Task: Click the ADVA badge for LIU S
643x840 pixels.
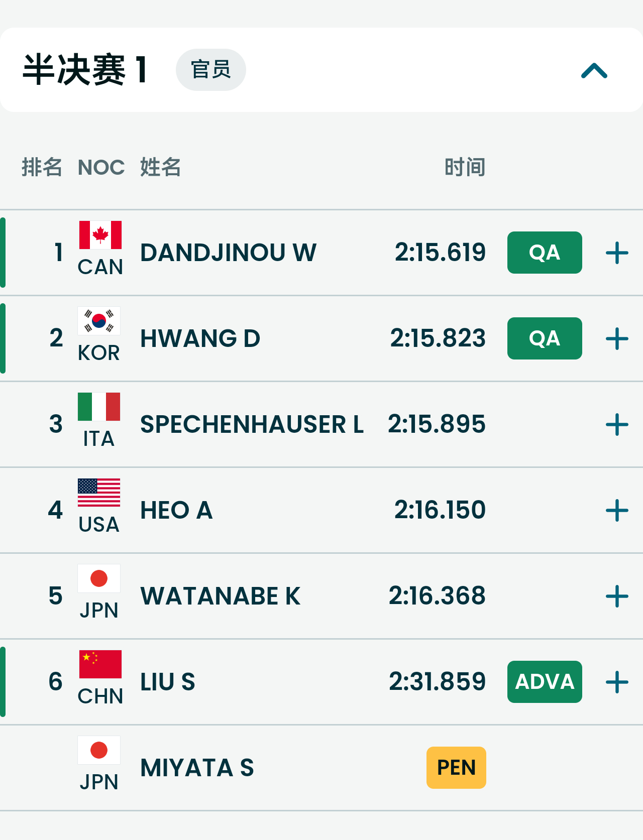Action: click(x=545, y=682)
